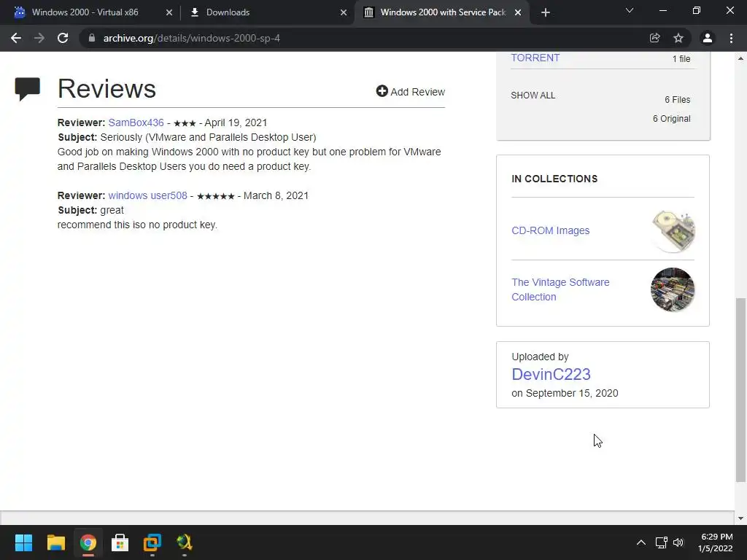Show hidden system tray icons
Screen dimensions: 747x560
641,542
